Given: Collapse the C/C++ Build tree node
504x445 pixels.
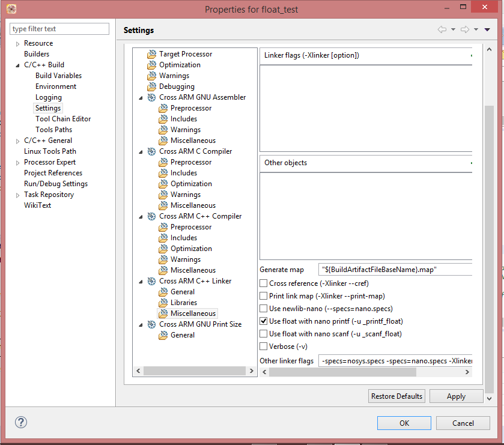Looking at the screenshot, I should tap(17, 65).
